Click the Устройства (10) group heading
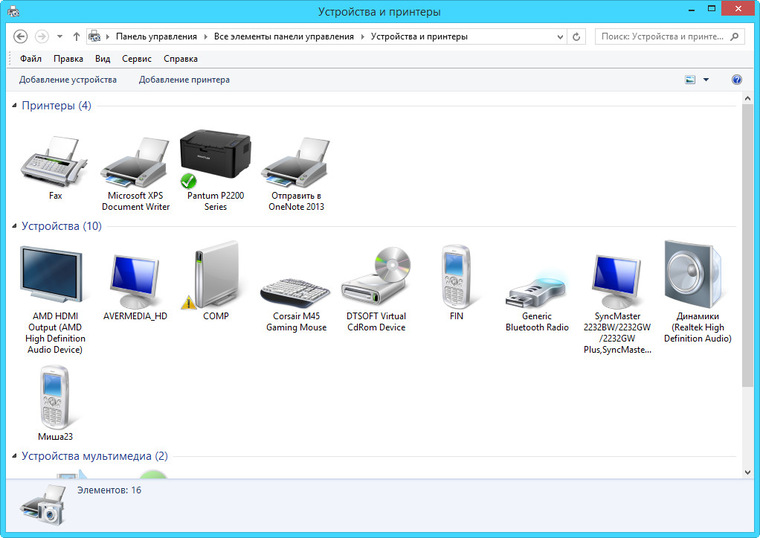 pyautogui.click(x=62, y=226)
